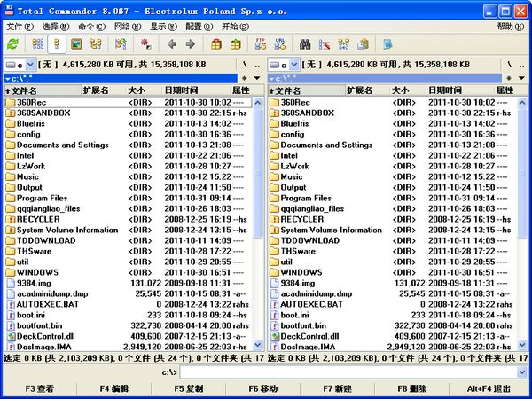This screenshot has height=399, width=532.
Task: Open the 选择 (Mark) menu
Action: point(56,27)
